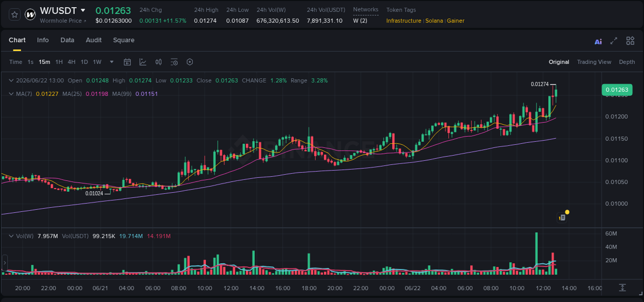Select the Gainer token tag
Viewport: 644px width, 302px height.
(455, 21)
